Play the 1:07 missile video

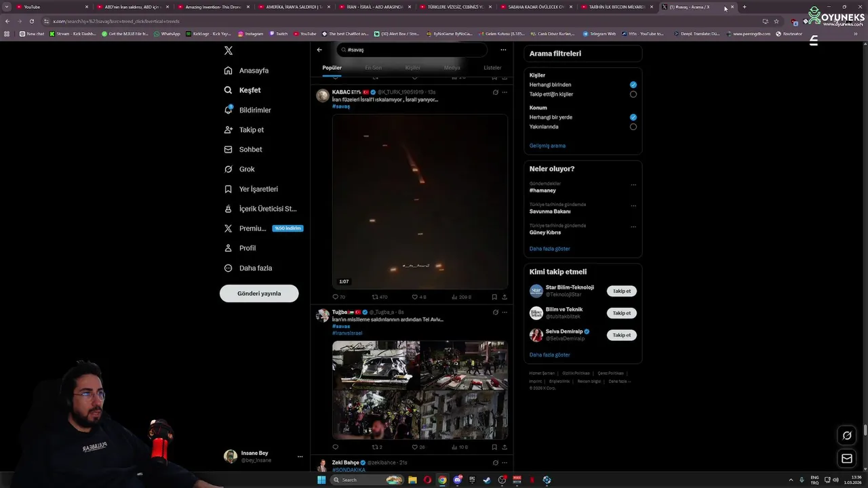click(420, 202)
